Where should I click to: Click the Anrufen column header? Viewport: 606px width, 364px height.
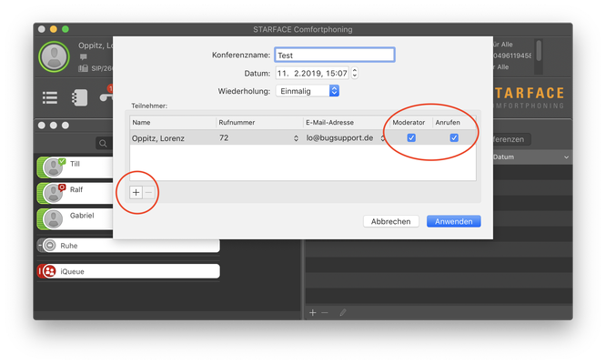[x=454, y=123]
